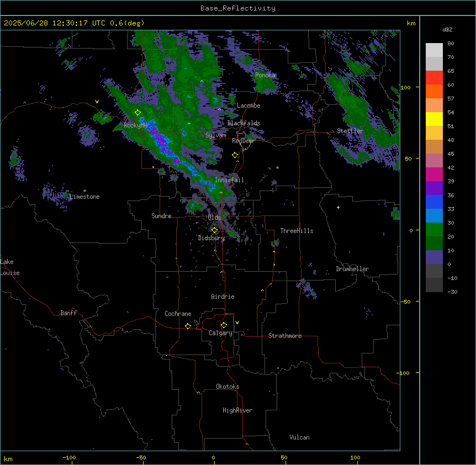This screenshot has width=476, height=465.
Task: Click the yellow diamond marker above Didsbury
Action: pyautogui.click(x=214, y=230)
